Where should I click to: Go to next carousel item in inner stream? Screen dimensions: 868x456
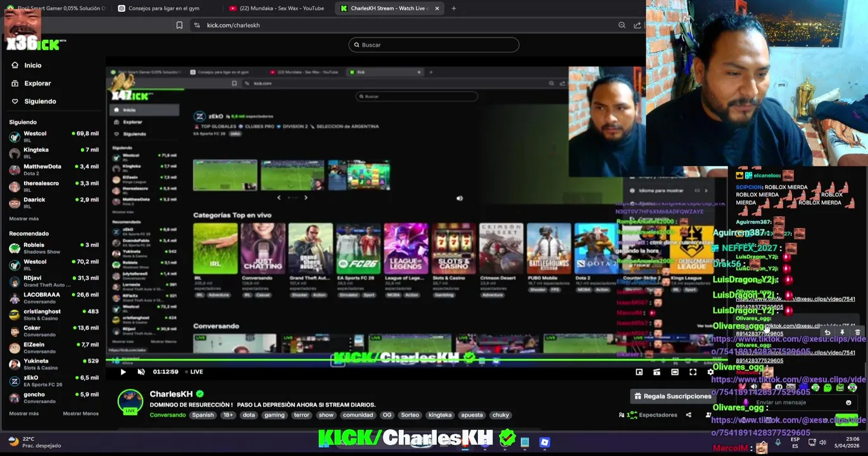click(x=306, y=198)
